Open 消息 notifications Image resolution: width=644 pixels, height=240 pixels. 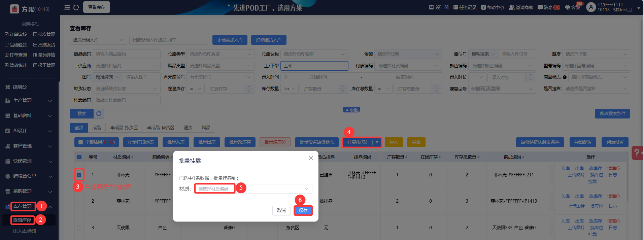tap(549, 7)
